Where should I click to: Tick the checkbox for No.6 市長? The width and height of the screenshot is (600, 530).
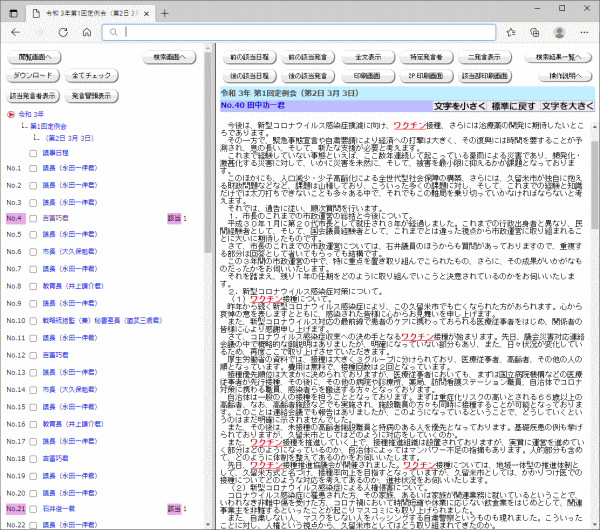(x=33, y=252)
